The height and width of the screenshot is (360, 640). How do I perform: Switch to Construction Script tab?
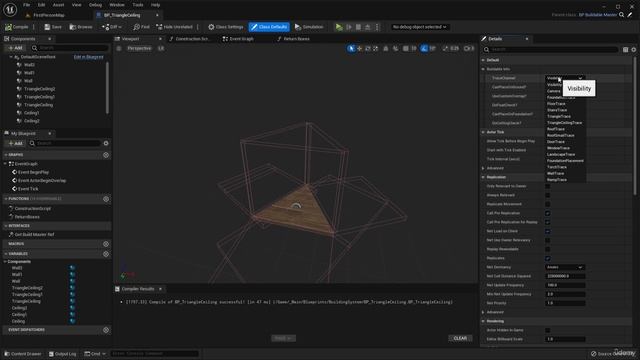point(190,39)
